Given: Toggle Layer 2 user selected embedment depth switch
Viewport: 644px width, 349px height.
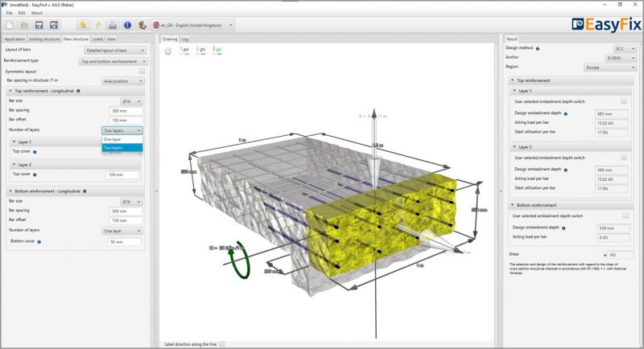Looking at the screenshot, I should (x=624, y=158).
